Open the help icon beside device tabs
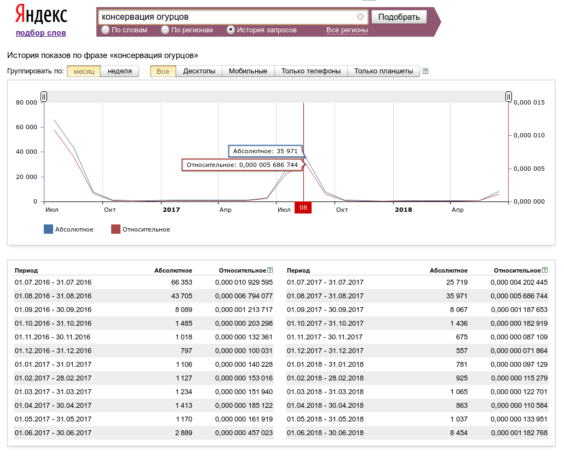564x456 pixels. click(x=425, y=71)
